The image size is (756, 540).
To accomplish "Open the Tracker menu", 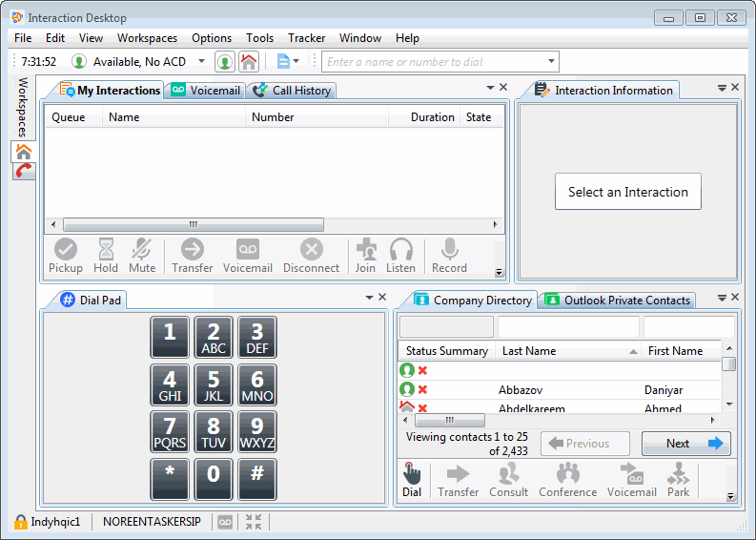I will click(x=306, y=38).
